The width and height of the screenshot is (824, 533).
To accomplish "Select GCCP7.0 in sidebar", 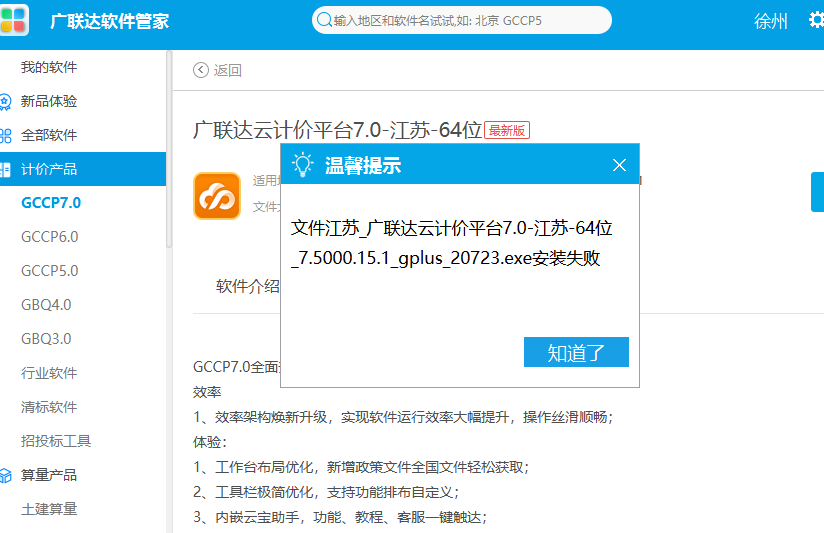I will pyautogui.click(x=51, y=202).
